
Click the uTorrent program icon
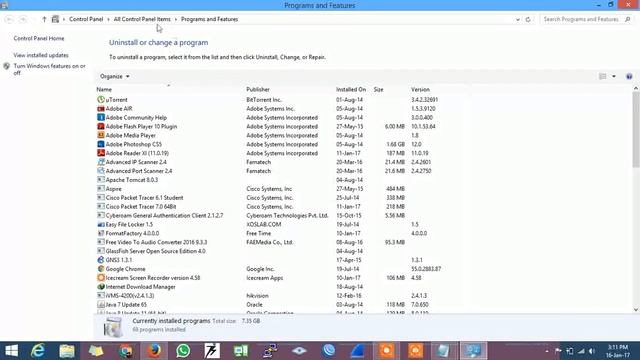coord(101,100)
